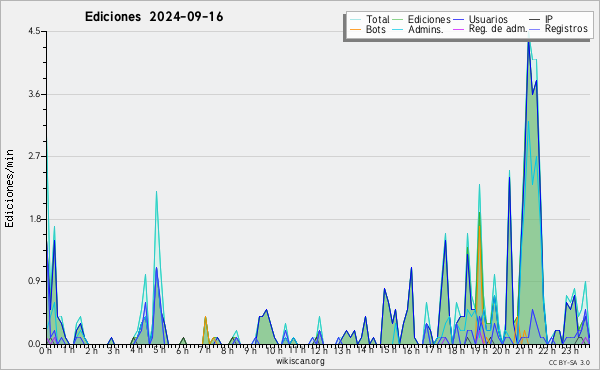Click the '0 h' x-axis label
Screen dimensions: 600x370
click(46, 350)
